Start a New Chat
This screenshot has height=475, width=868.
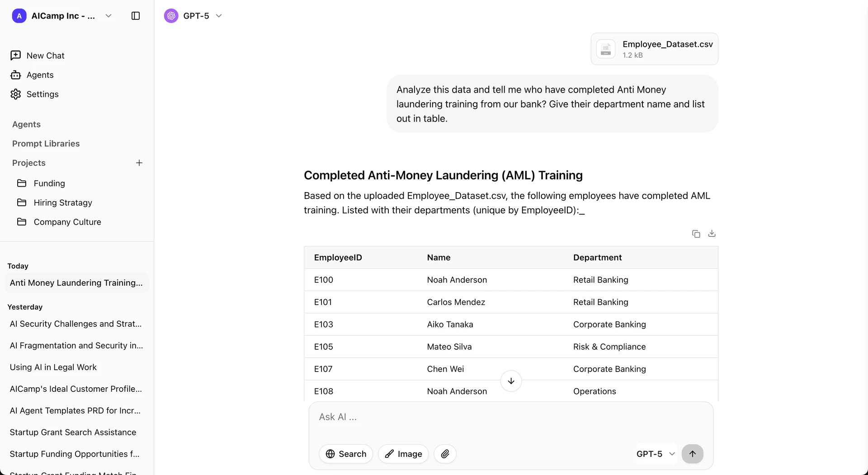click(45, 55)
